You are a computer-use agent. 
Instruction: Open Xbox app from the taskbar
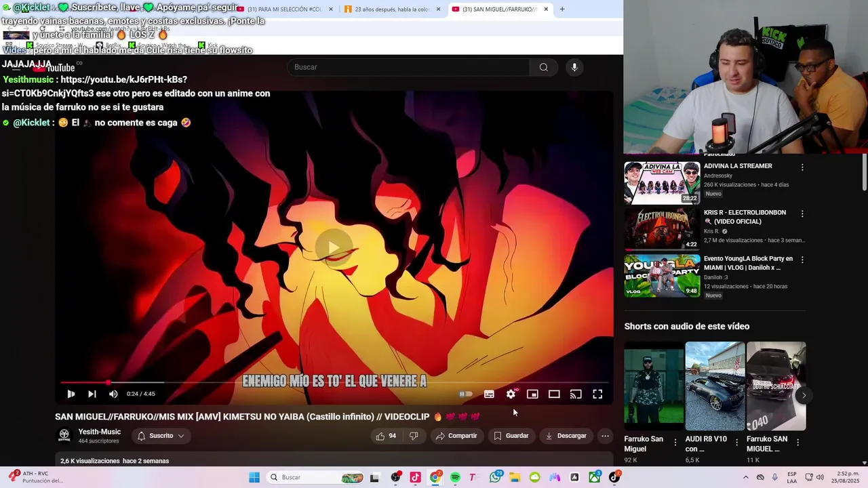[595, 477]
